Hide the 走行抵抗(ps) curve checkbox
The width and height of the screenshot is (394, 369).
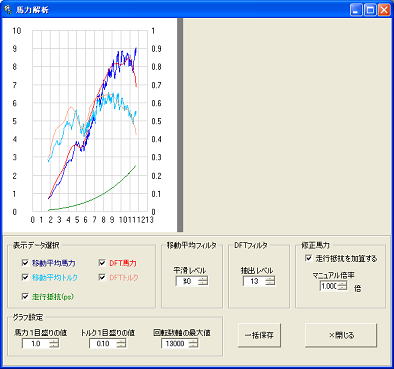(x=25, y=296)
